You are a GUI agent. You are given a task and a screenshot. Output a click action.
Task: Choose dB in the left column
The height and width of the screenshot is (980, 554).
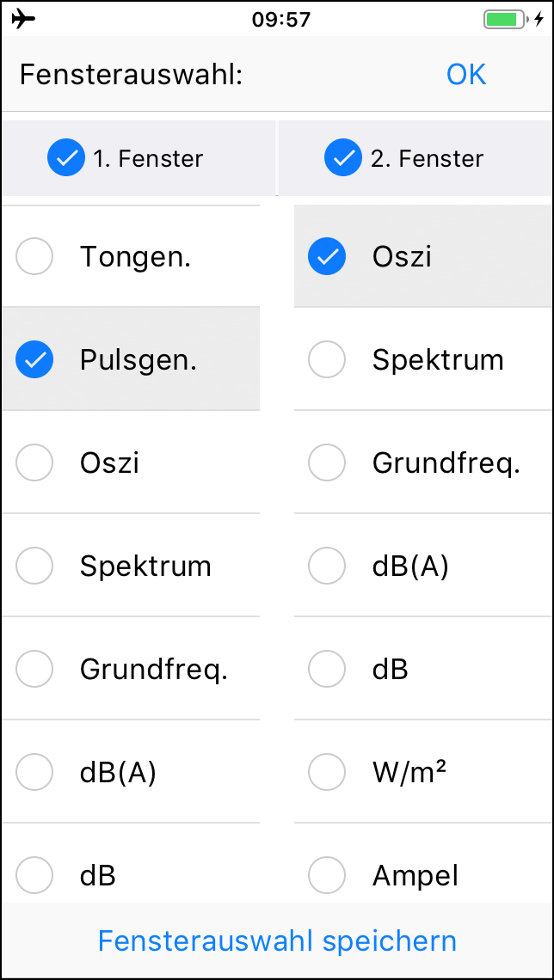[34, 875]
